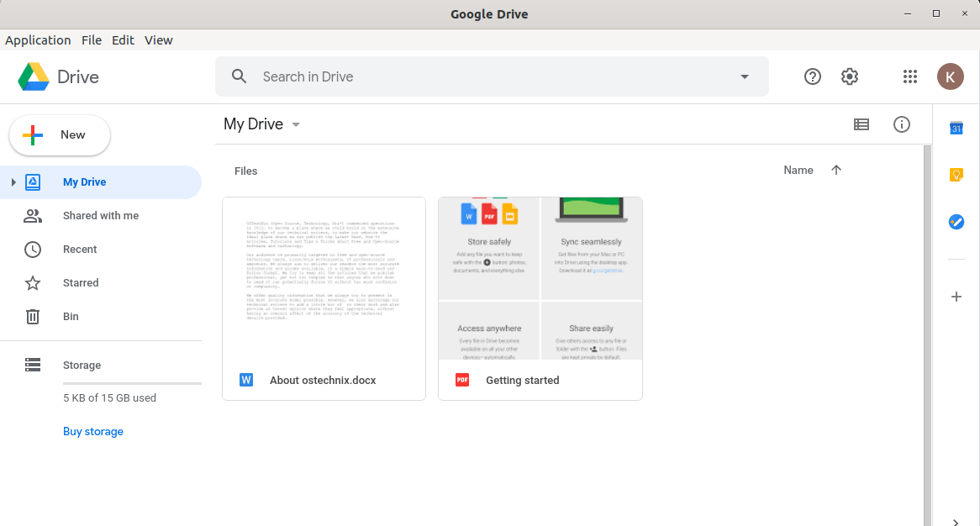Image resolution: width=980 pixels, height=526 pixels.
Task: Open the K account avatar
Action: pos(950,76)
